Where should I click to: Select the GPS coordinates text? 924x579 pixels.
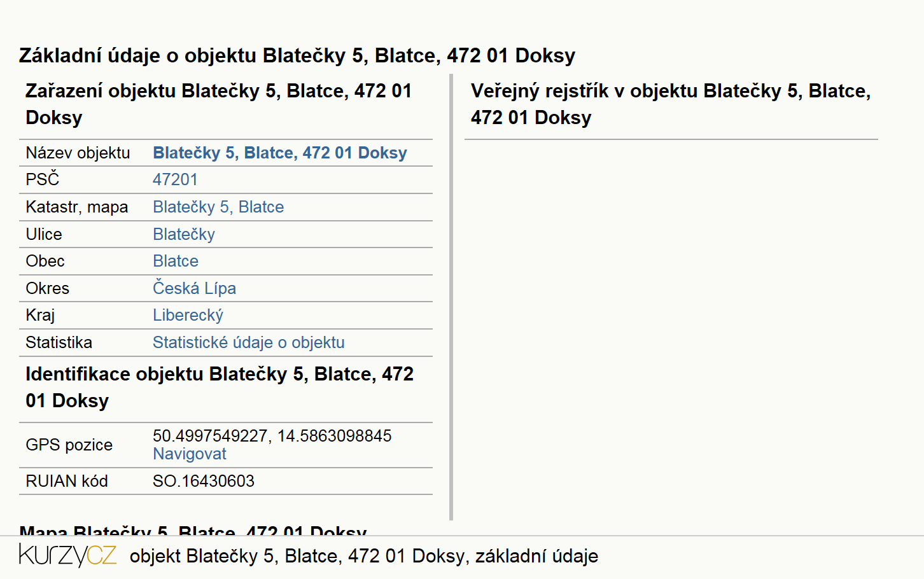tap(272, 436)
